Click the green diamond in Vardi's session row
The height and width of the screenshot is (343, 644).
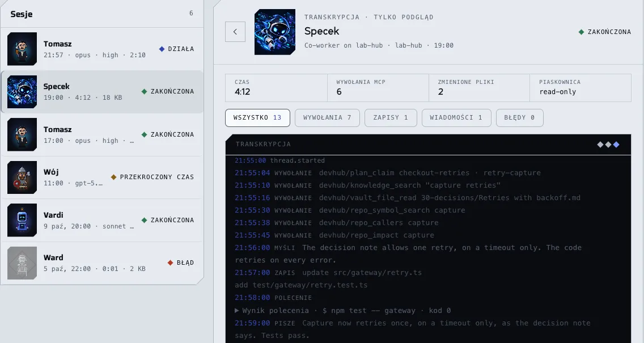pos(144,220)
